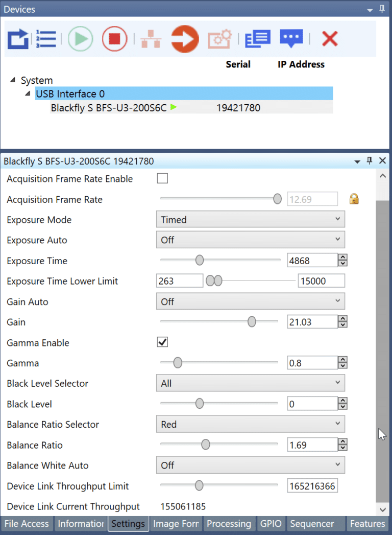
Task: Click the Gain value field 21.03
Action: [312, 322]
